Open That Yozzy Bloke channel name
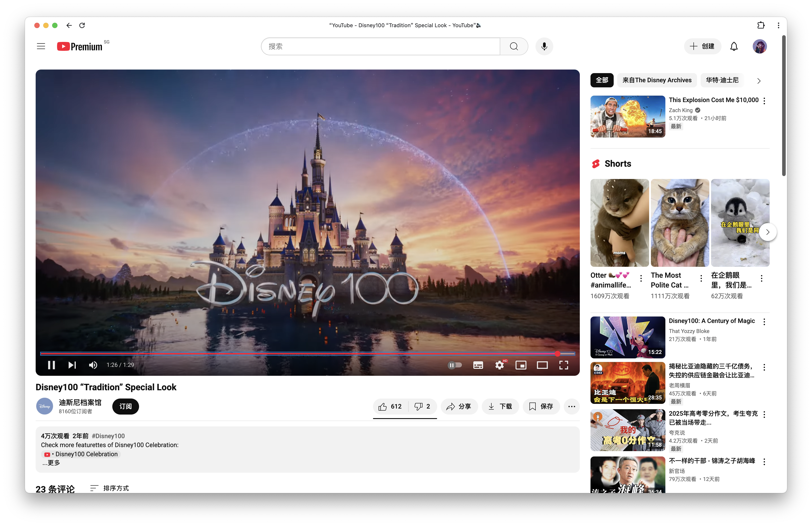The height and width of the screenshot is (526, 812). coord(689,331)
